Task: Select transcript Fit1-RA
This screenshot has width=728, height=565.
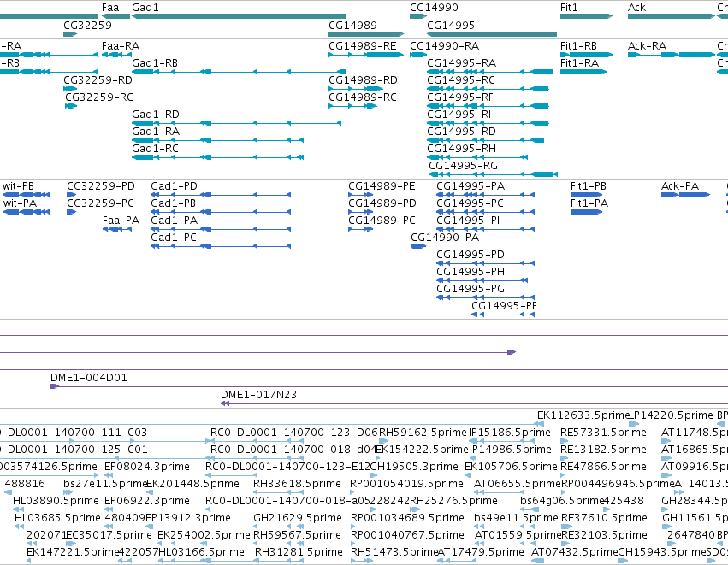Action: coord(583,72)
